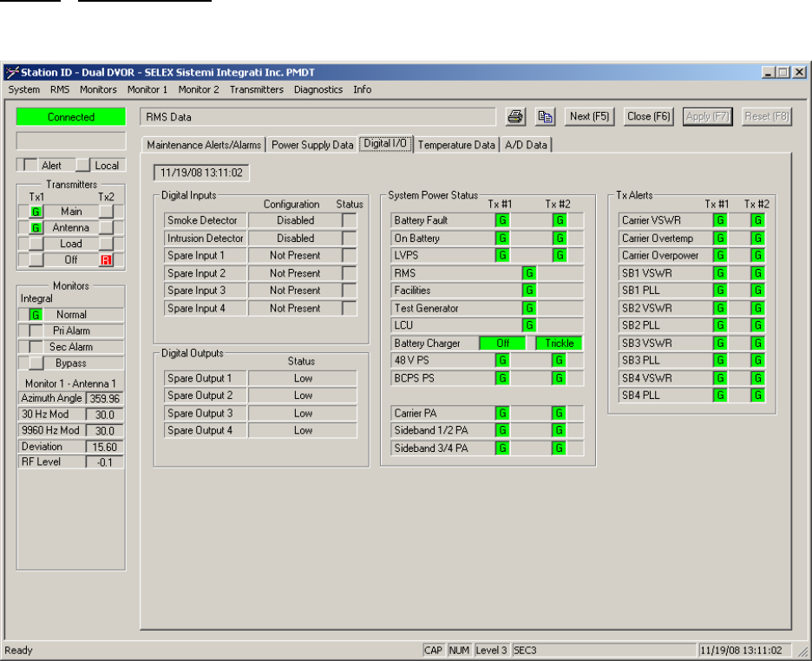Click Carrier VSWR Tx #1 alert indicator
Screen dimensions: 812x661
pyautogui.click(x=720, y=220)
